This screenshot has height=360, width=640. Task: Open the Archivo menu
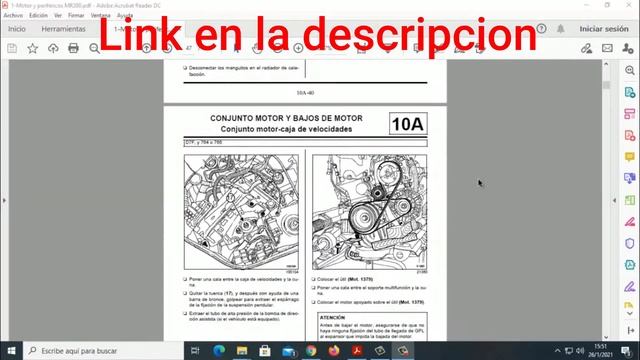point(13,15)
